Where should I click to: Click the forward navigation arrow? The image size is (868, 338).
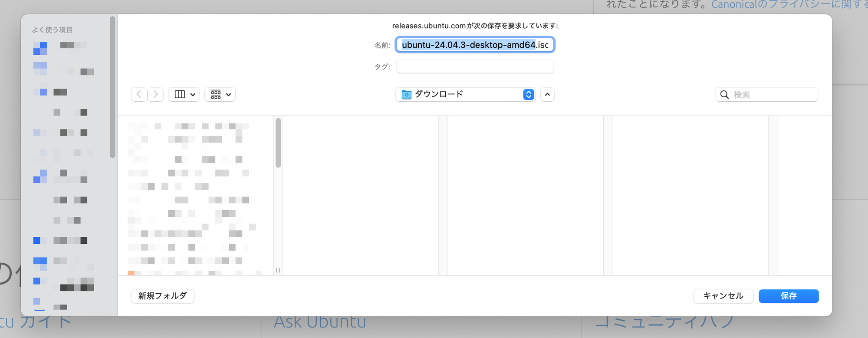[155, 94]
